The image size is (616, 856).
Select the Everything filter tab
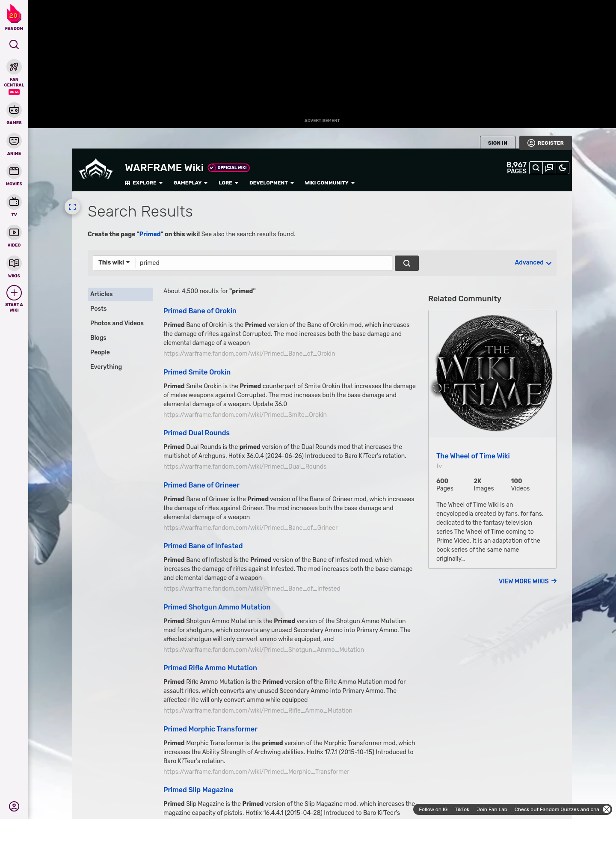(120, 367)
